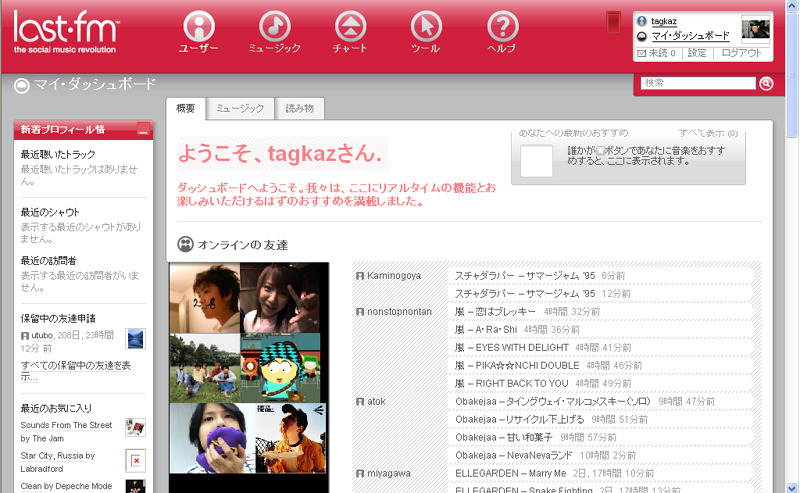Click the tagkaz avatar in the header
Screen dimensions: 800x493
coord(755,29)
